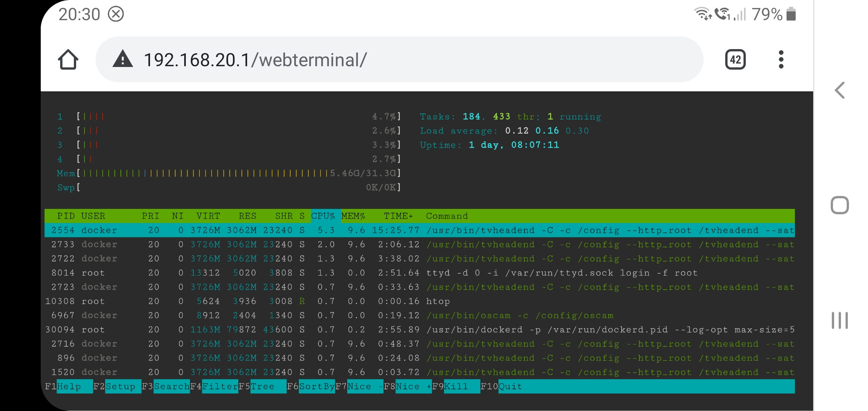868x411 pixels.
Task: Select process row PID 2716
Action: tap(420, 344)
